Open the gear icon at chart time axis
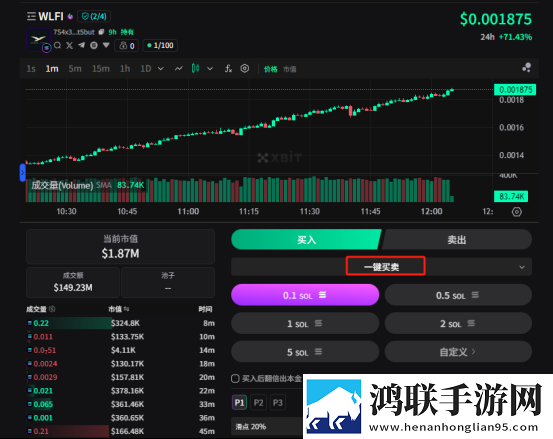Viewport: 553px width, 439px height. click(x=517, y=212)
